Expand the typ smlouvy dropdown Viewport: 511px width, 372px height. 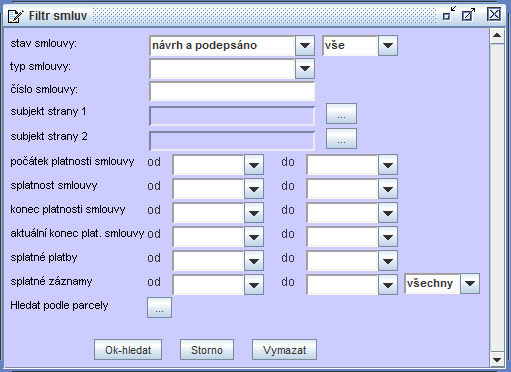pos(305,69)
